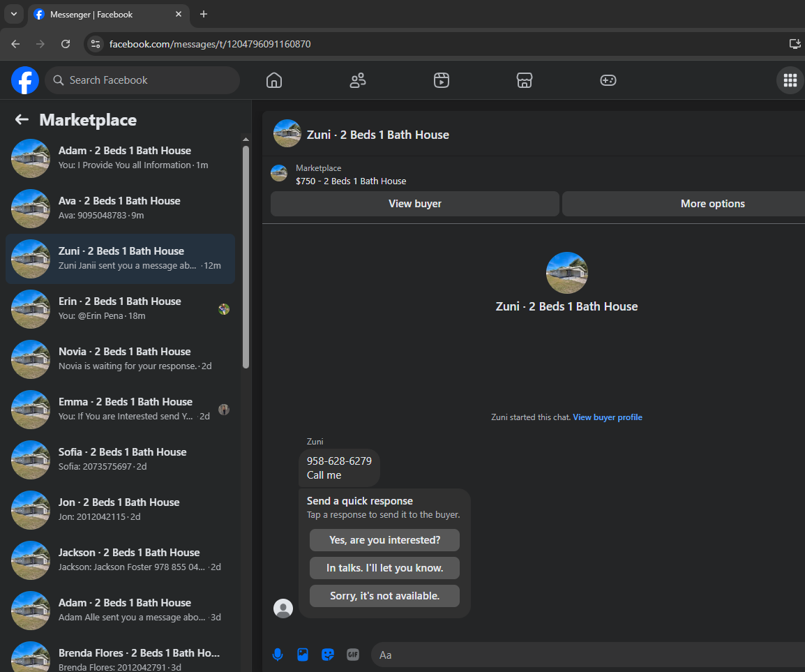This screenshot has height=672, width=805.
Task: Select the Messenger | Facebook tab
Action: (109, 15)
